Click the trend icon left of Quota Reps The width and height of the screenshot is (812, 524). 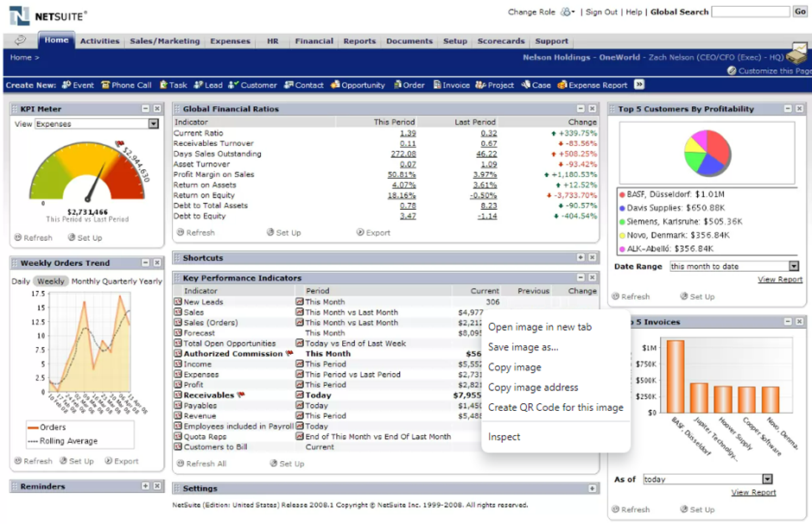[x=178, y=436]
